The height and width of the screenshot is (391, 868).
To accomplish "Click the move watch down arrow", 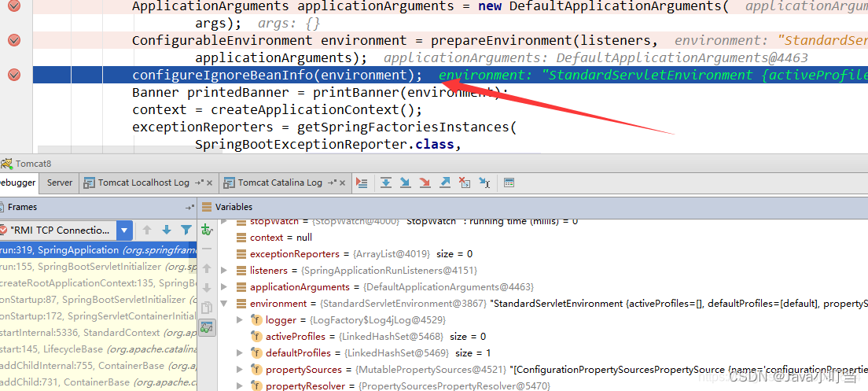I will click(x=207, y=288).
